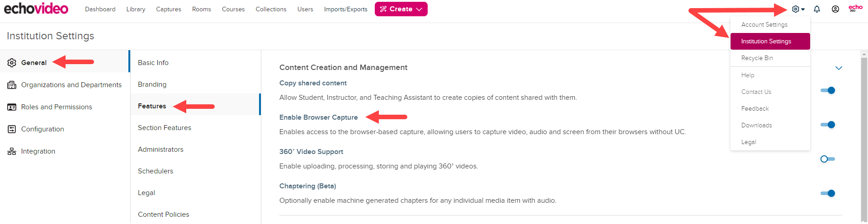
Task: Click the Enable Browser Capture heading
Action: [318, 117]
